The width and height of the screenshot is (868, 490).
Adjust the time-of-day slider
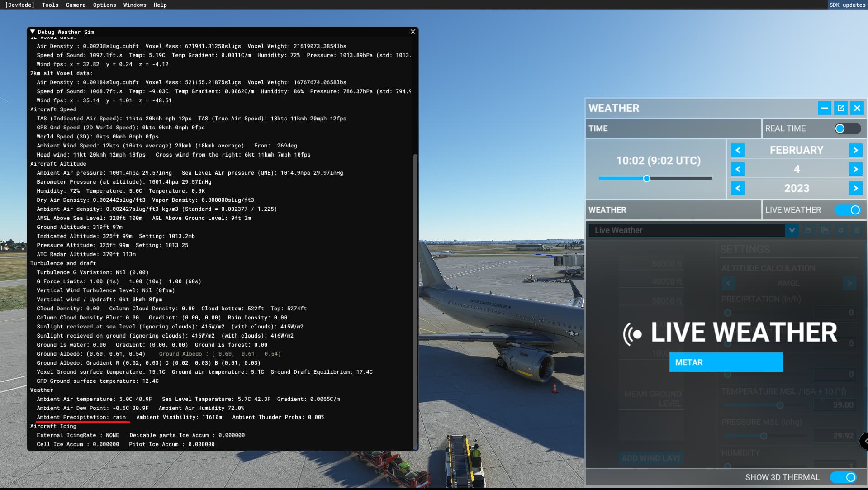(647, 178)
